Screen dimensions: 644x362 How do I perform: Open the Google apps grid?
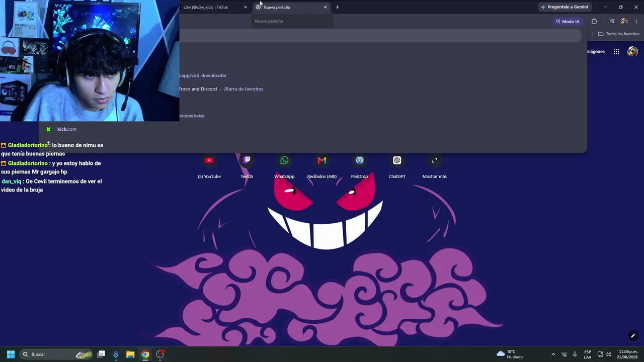point(616,51)
